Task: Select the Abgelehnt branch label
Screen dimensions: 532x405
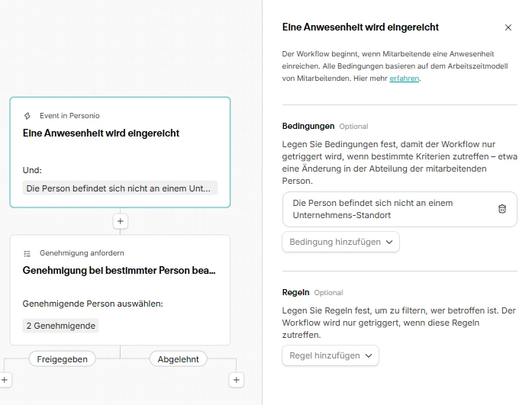Action: click(x=178, y=358)
